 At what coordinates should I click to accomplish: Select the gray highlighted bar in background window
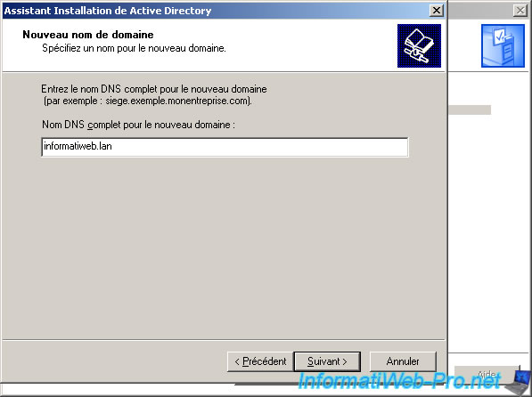(470, 109)
